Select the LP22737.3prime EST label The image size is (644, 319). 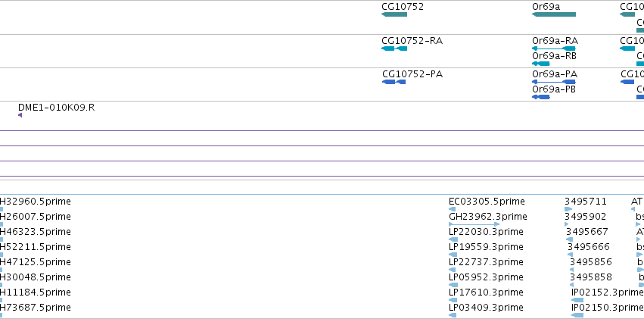pyautogui.click(x=486, y=262)
